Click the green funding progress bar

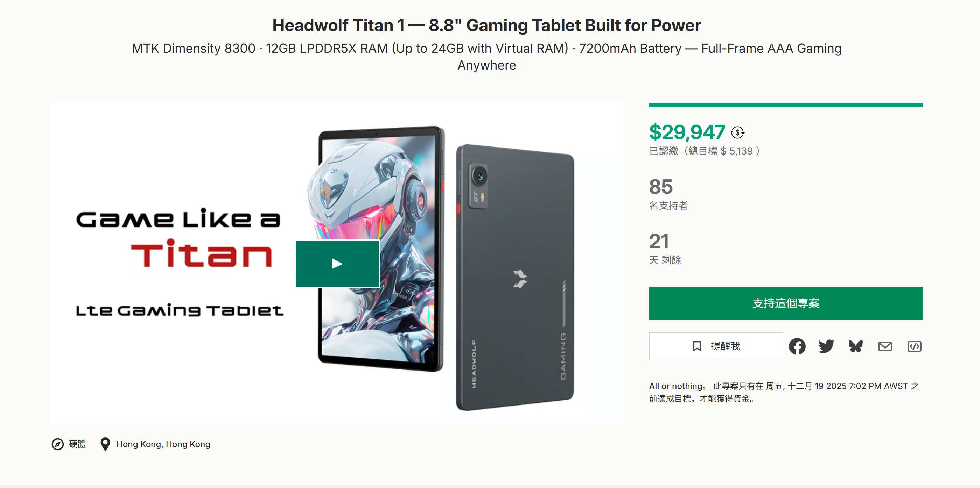click(785, 105)
